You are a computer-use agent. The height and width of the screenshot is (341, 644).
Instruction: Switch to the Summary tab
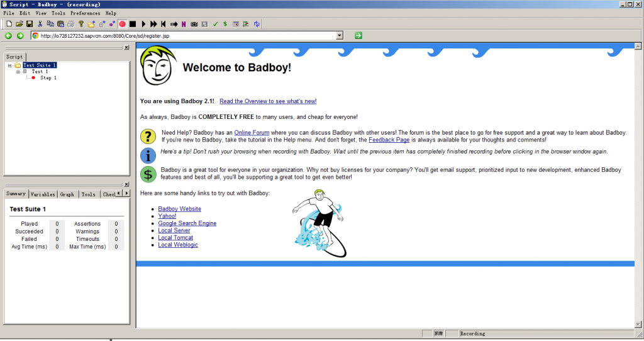click(16, 194)
